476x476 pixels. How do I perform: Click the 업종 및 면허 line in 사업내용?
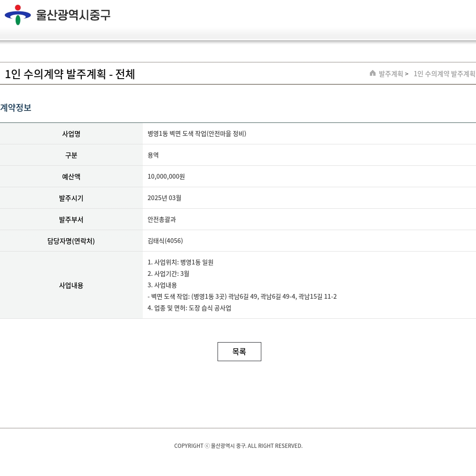[189, 308]
